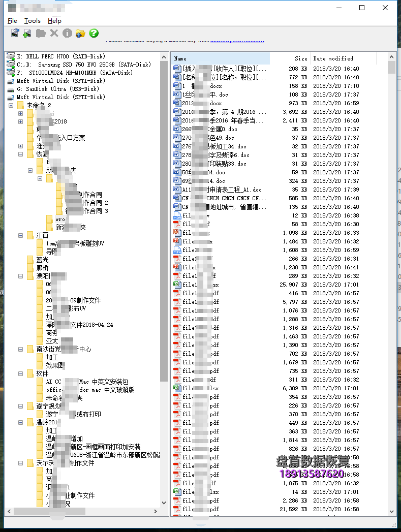Click the file list scroll-down arrow
This screenshot has width=401, height=532.
click(392, 511)
